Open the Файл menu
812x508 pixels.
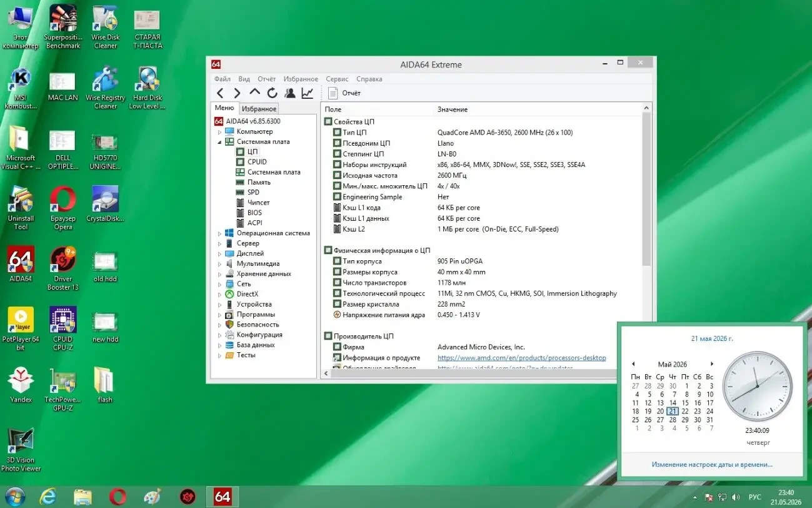[x=222, y=79]
